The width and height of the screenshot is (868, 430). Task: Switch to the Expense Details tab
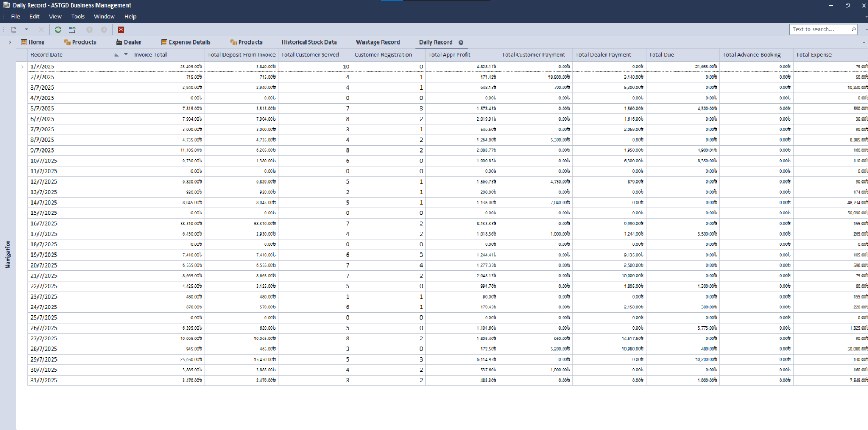[x=186, y=42]
